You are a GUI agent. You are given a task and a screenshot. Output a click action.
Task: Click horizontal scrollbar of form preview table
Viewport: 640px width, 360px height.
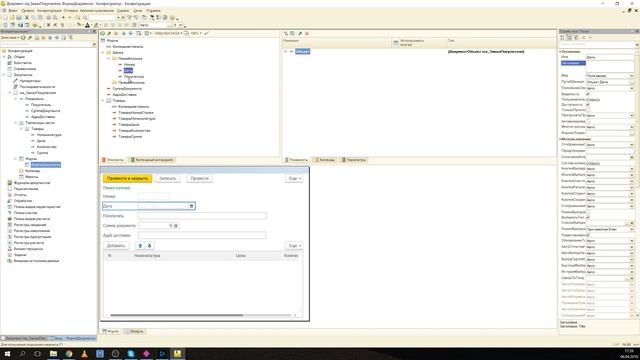(177, 315)
